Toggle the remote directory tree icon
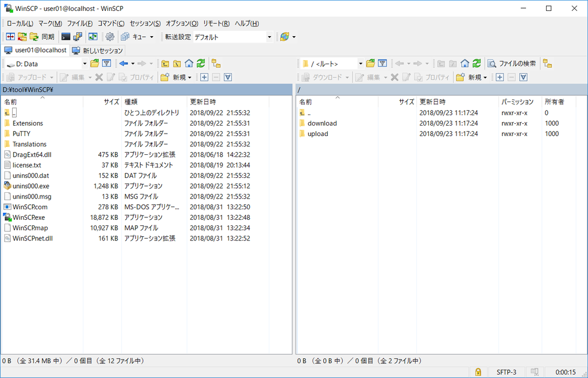Screen dimensions: 588x378 tap(547, 63)
